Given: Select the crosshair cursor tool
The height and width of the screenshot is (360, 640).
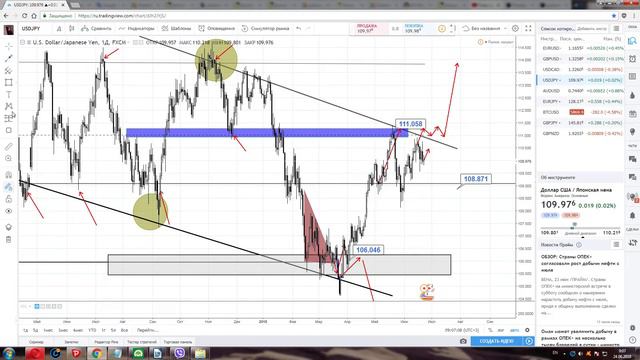Looking at the screenshot, I should coord(9,46).
